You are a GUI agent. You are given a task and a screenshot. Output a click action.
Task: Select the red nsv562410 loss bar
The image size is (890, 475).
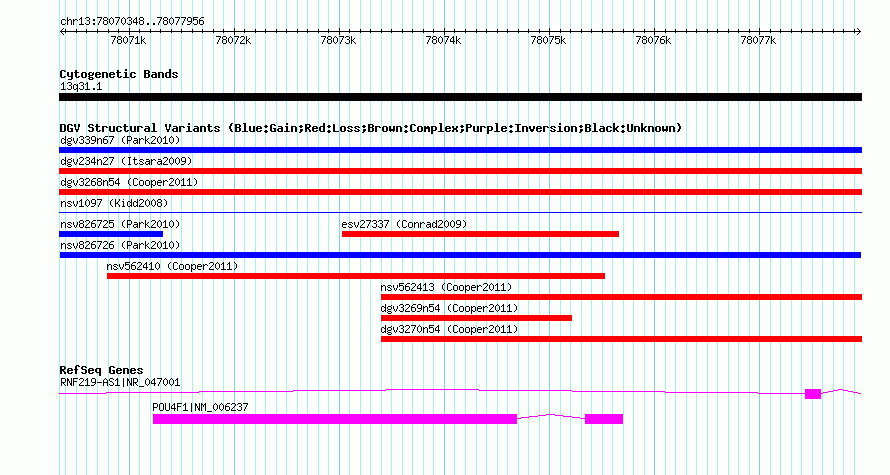[356, 276]
